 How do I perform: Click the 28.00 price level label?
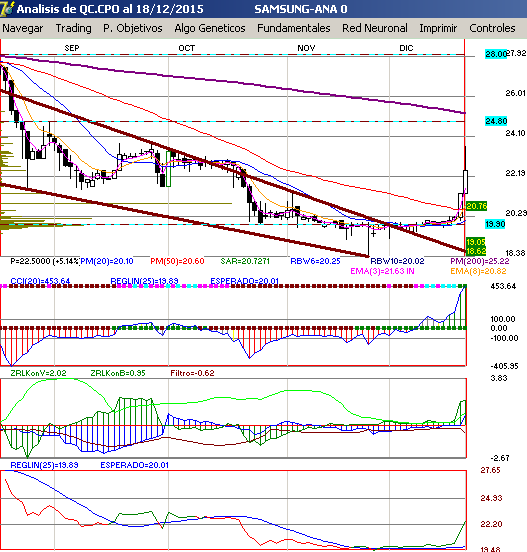(x=496, y=54)
